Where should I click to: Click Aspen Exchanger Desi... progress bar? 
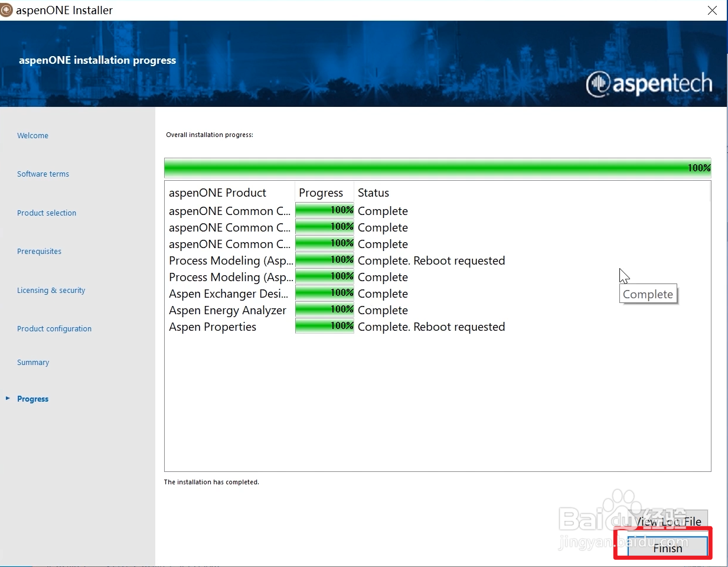tap(324, 293)
